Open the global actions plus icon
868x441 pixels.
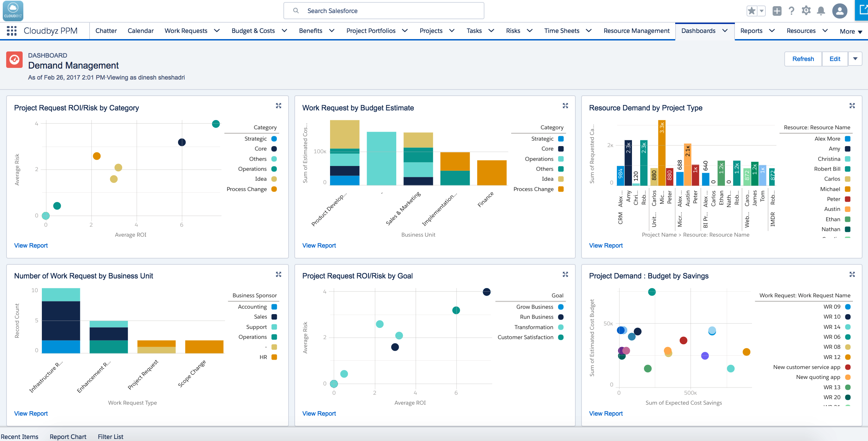777,11
